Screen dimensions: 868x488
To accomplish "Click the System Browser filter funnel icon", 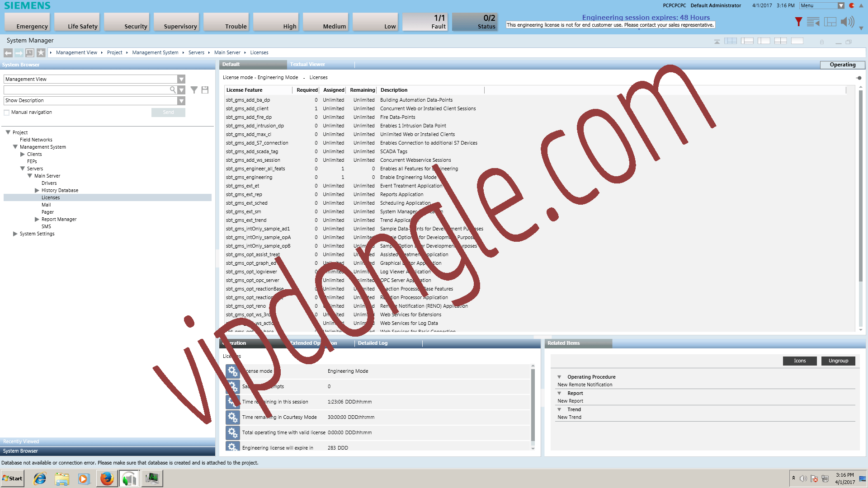I will coord(194,90).
